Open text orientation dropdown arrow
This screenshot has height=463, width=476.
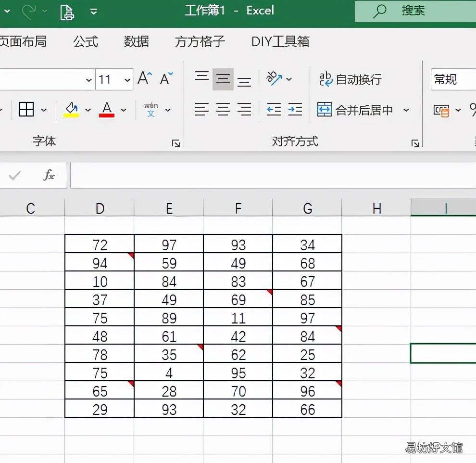coord(289,79)
